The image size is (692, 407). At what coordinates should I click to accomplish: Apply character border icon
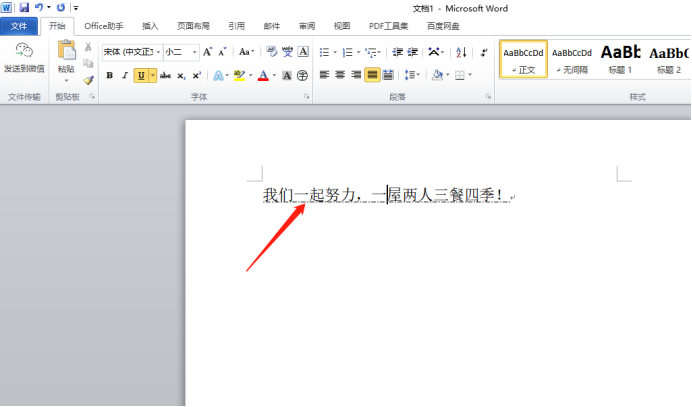(x=303, y=52)
